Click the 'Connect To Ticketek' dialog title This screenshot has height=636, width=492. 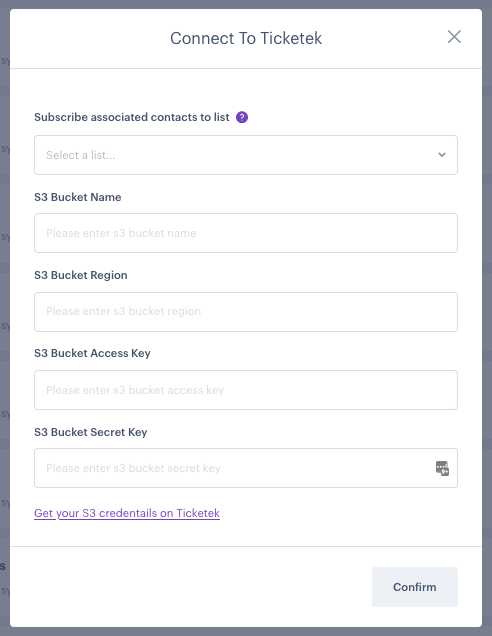(246, 39)
